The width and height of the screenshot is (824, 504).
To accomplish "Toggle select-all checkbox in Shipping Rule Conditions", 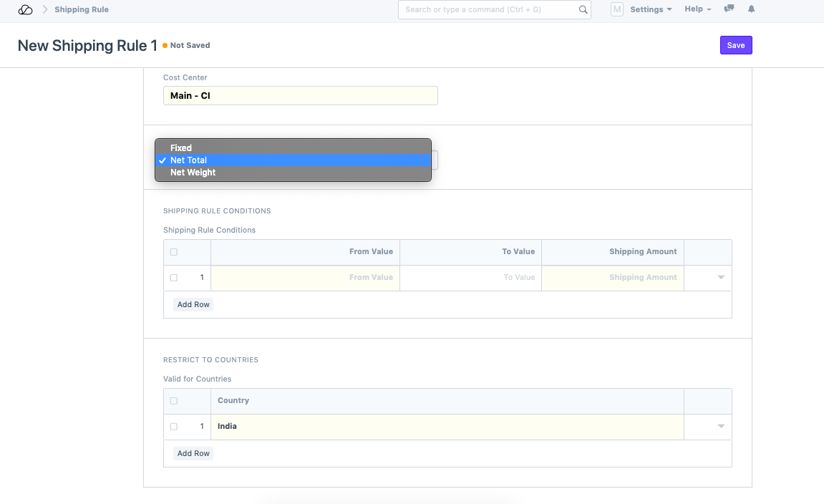I will [x=174, y=252].
